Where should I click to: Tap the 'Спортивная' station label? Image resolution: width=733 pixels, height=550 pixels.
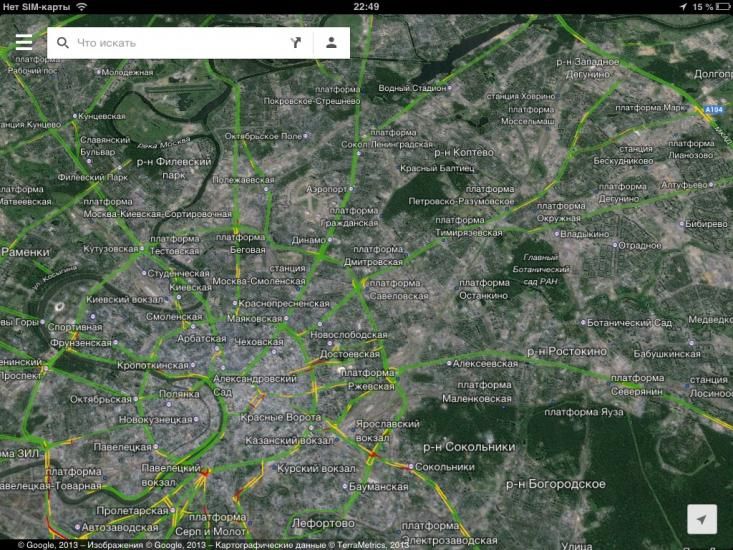coord(75,327)
